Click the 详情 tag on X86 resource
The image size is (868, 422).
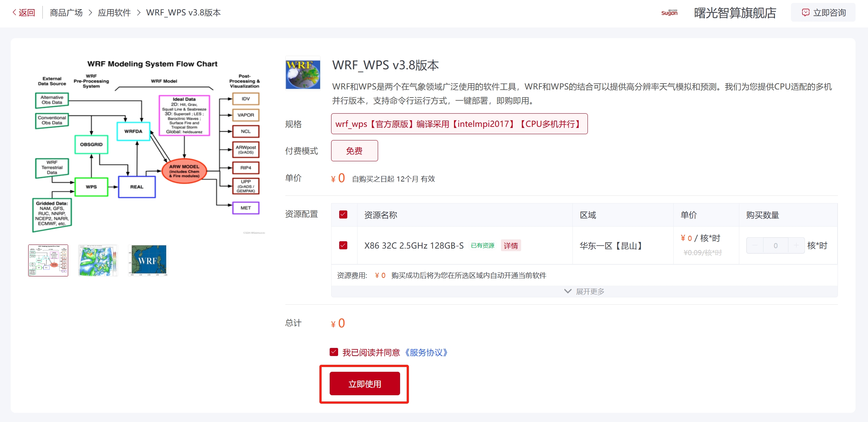click(x=510, y=245)
